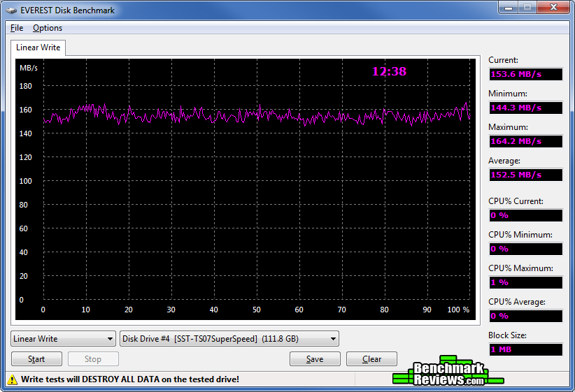Click the Block Size 1 MB field
The width and height of the screenshot is (575, 392).
pos(526,349)
